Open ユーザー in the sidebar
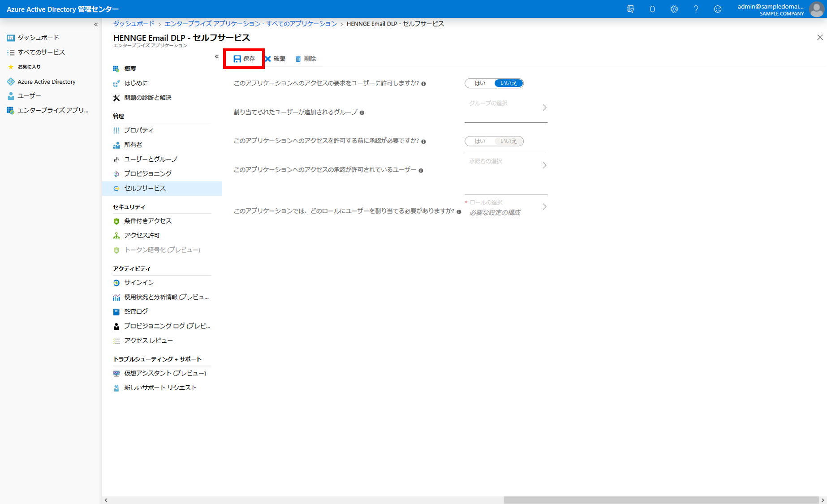Viewport: 827px width, 504px height. (x=29, y=96)
